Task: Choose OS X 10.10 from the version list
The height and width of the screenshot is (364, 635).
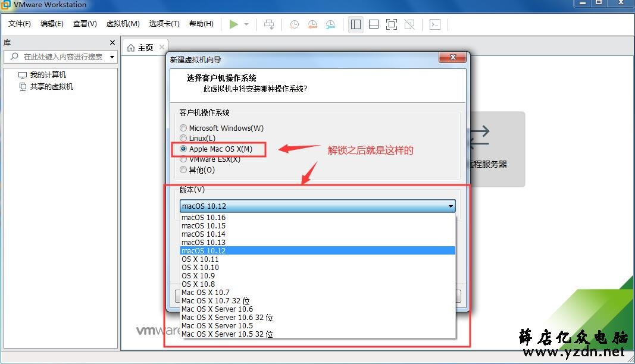Action: click(x=318, y=268)
